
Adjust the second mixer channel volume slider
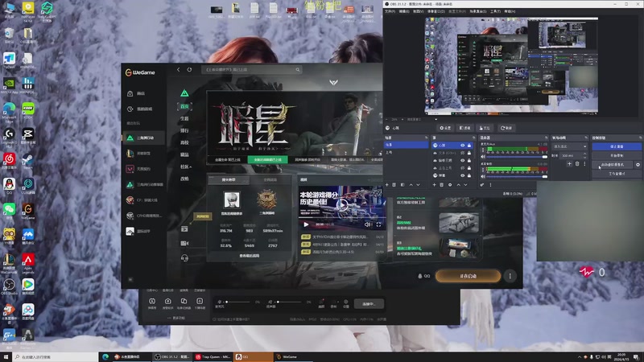(x=517, y=176)
